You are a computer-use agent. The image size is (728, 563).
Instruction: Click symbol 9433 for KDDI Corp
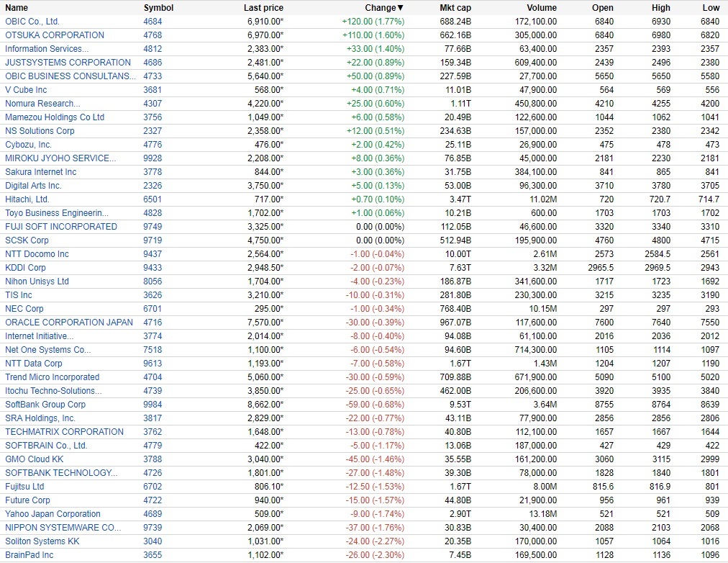[x=153, y=268]
